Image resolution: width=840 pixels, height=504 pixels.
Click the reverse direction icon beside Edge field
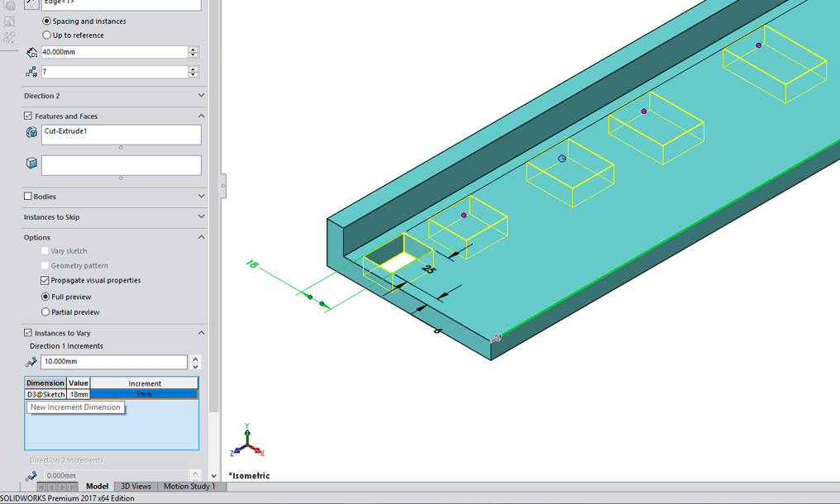[x=31, y=3]
